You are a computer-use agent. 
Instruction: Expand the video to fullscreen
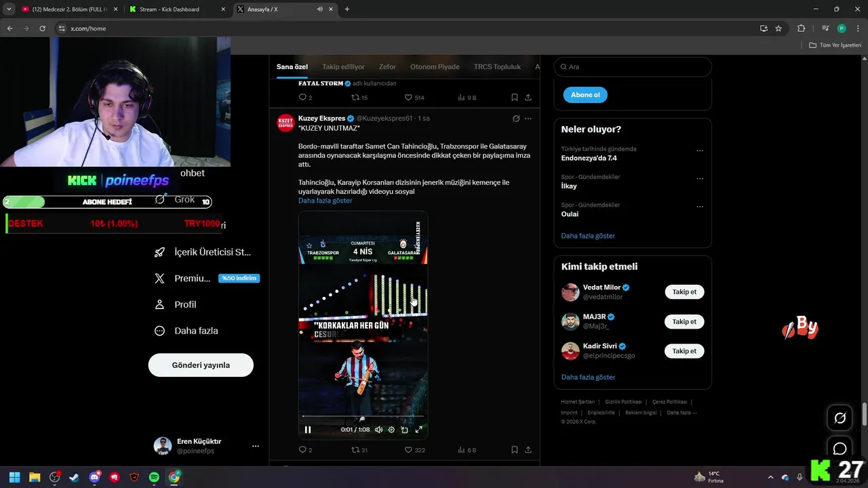[x=418, y=430]
